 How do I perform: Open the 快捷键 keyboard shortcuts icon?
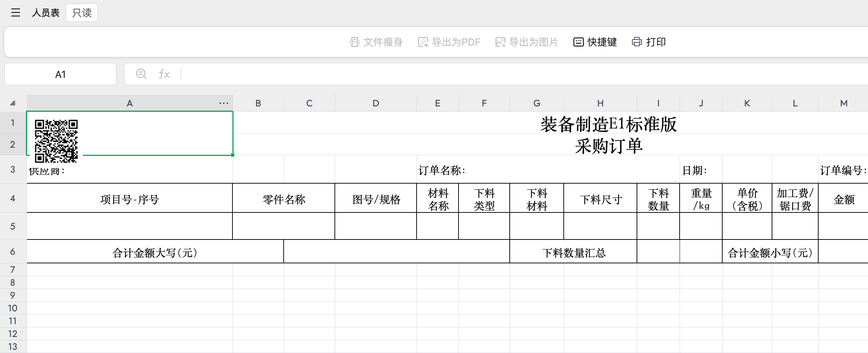pyautogui.click(x=578, y=42)
